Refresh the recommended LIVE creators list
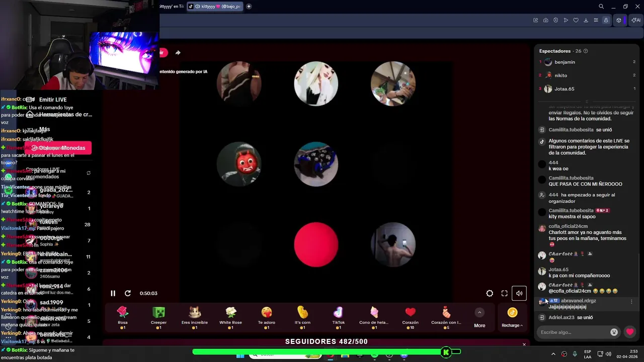The height and width of the screenshot is (362, 644). pyautogui.click(x=89, y=173)
